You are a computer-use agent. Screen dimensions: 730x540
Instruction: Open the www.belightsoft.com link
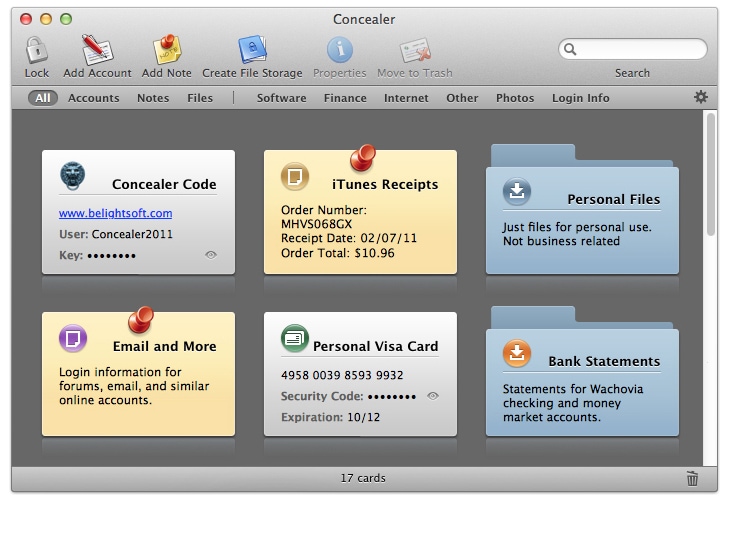pyautogui.click(x=115, y=213)
